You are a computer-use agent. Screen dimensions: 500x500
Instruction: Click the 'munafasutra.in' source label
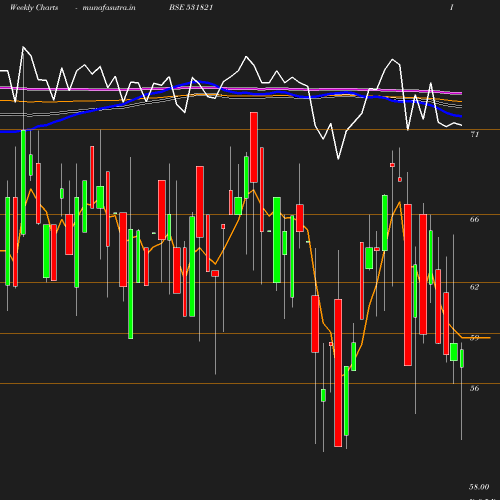point(109,8)
